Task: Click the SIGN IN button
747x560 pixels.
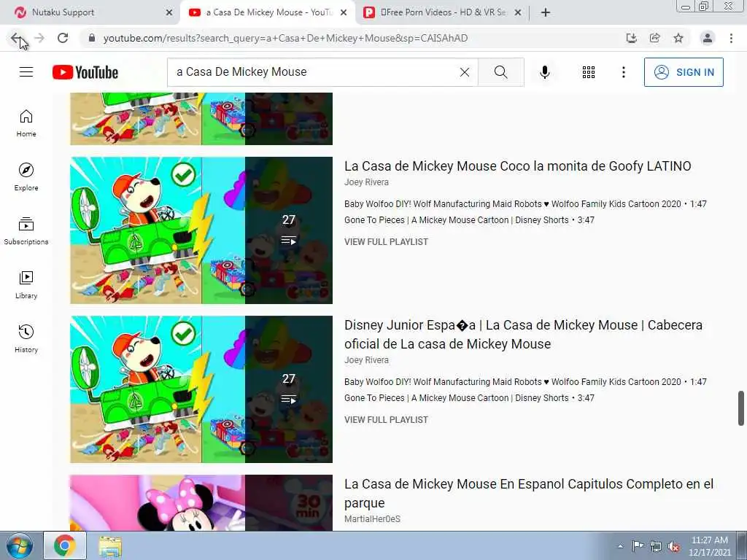Action: [x=684, y=72]
